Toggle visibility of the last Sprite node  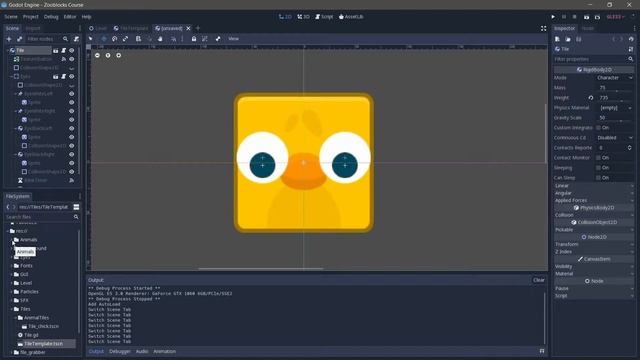[x=72, y=163]
